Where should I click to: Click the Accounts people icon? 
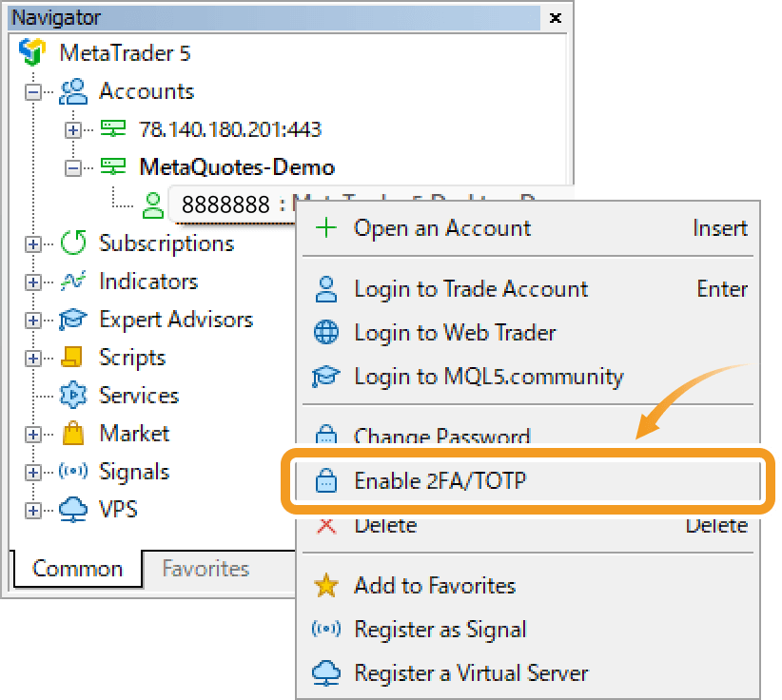73,91
